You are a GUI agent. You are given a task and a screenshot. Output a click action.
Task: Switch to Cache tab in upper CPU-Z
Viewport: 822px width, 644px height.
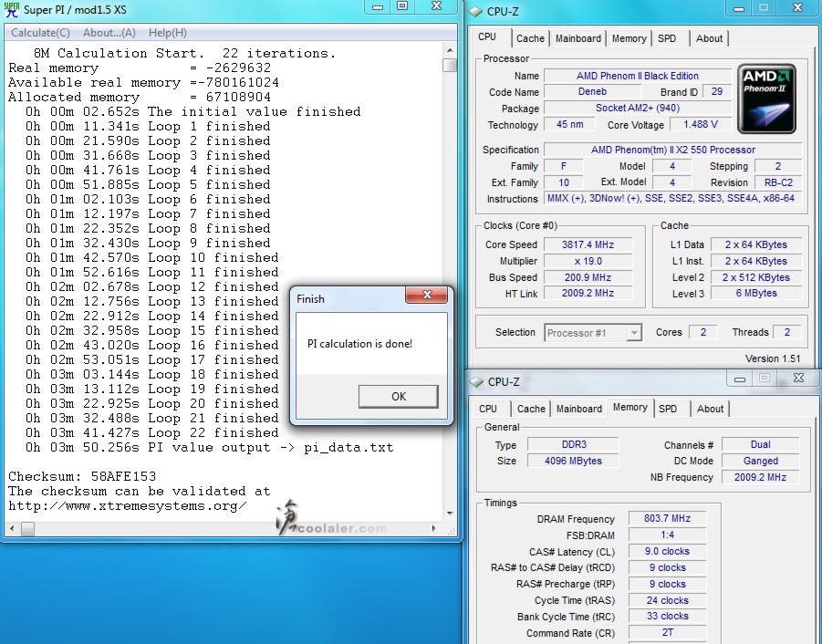click(530, 38)
